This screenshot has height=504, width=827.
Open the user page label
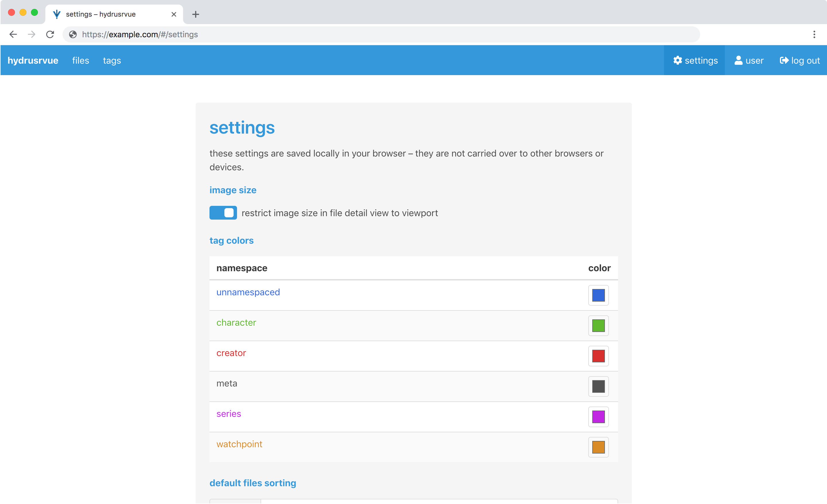[754, 60]
